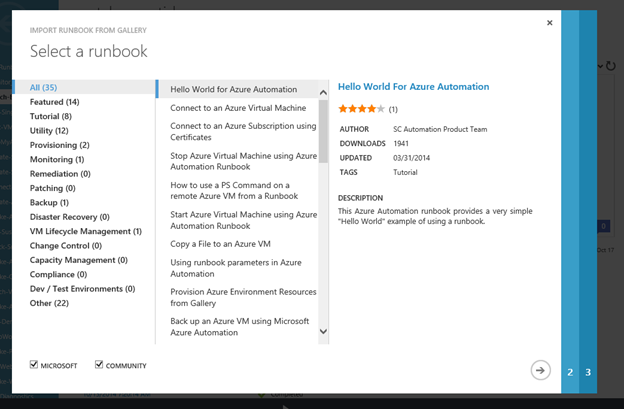The width and height of the screenshot is (624, 409).
Task: Choose Provisioning (2) category
Action: (59, 145)
